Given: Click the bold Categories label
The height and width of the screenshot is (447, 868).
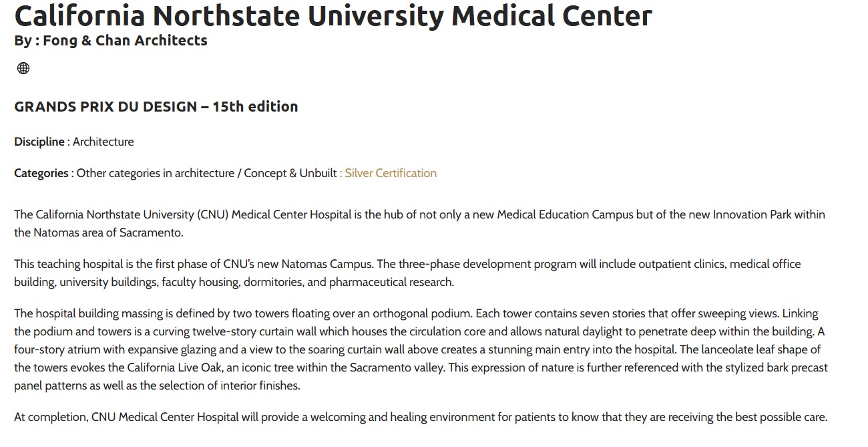Looking at the screenshot, I should click(x=41, y=173).
